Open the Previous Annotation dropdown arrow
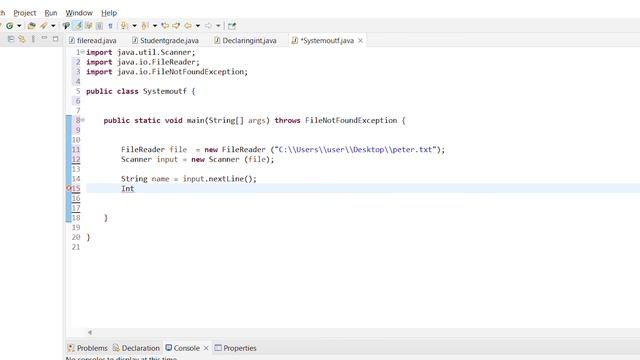 (155, 26)
